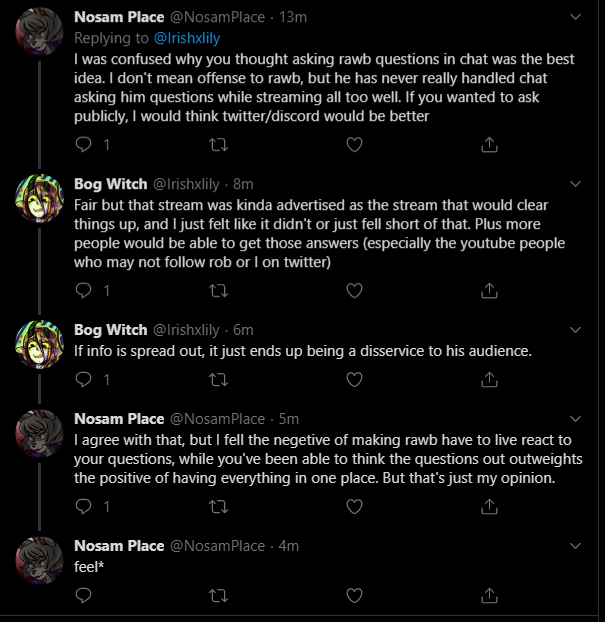Retweet the 'feel*' tweet
Image resolution: width=605 pixels, height=622 pixels.
coord(219,595)
